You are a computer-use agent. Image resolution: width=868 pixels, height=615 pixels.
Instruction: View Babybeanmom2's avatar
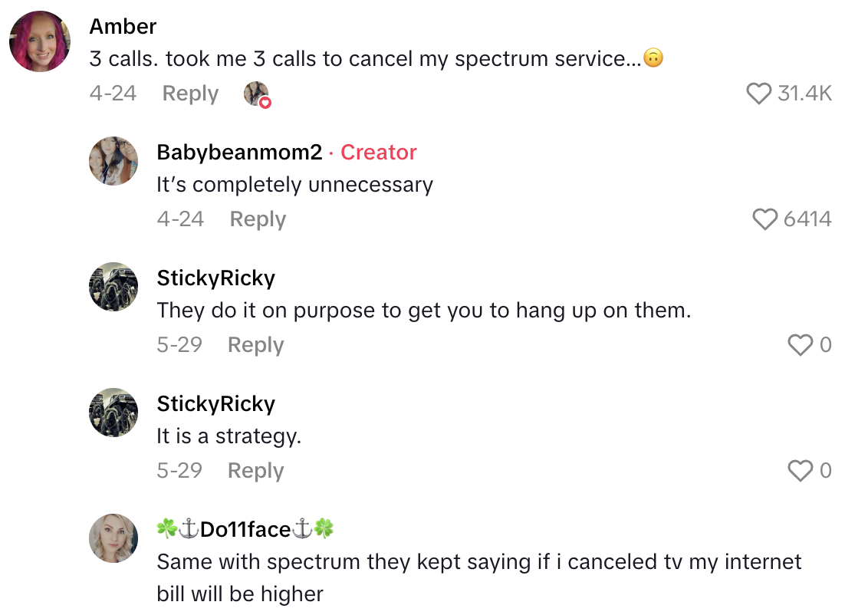click(113, 161)
